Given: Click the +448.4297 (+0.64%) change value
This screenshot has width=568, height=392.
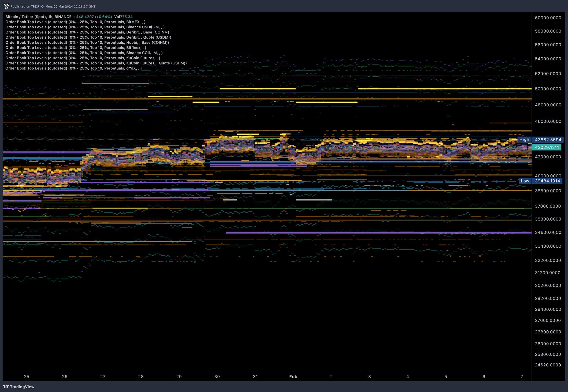Looking at the screenshot, I should click(93, 17).
